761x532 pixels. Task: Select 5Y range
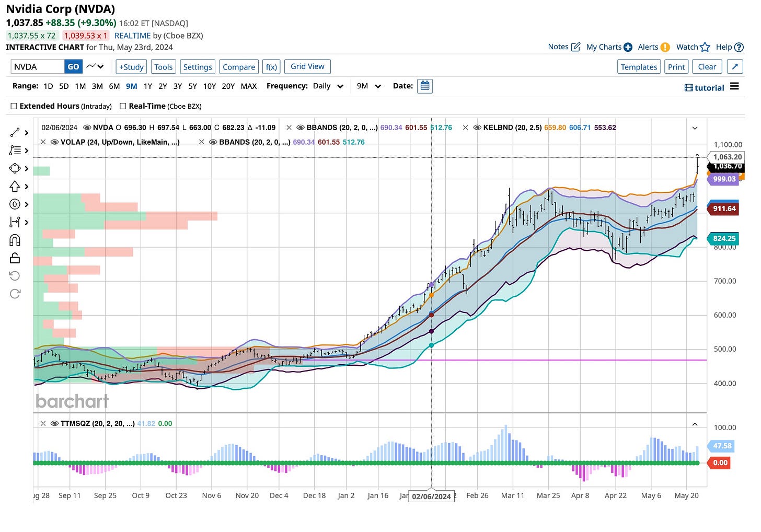click(x=192, y=86)
